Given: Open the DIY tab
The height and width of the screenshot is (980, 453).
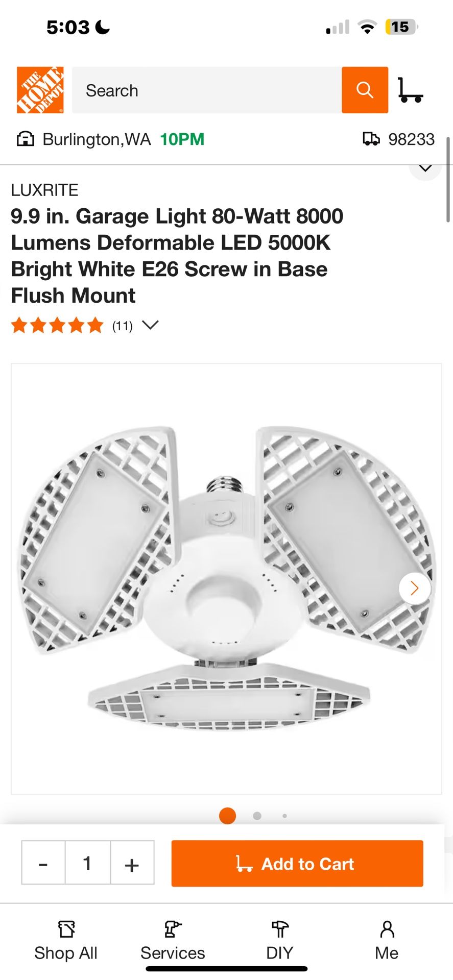Looking at the screenshot, I should coord(279,941).
